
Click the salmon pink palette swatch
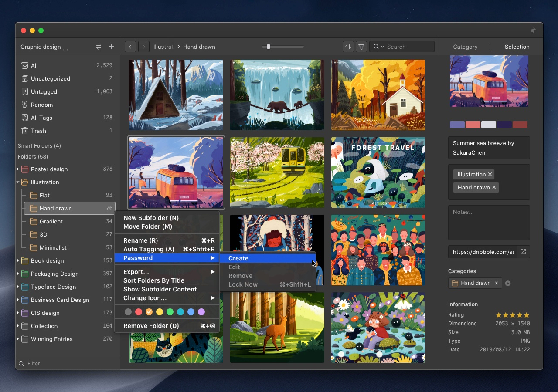(473, 125)
